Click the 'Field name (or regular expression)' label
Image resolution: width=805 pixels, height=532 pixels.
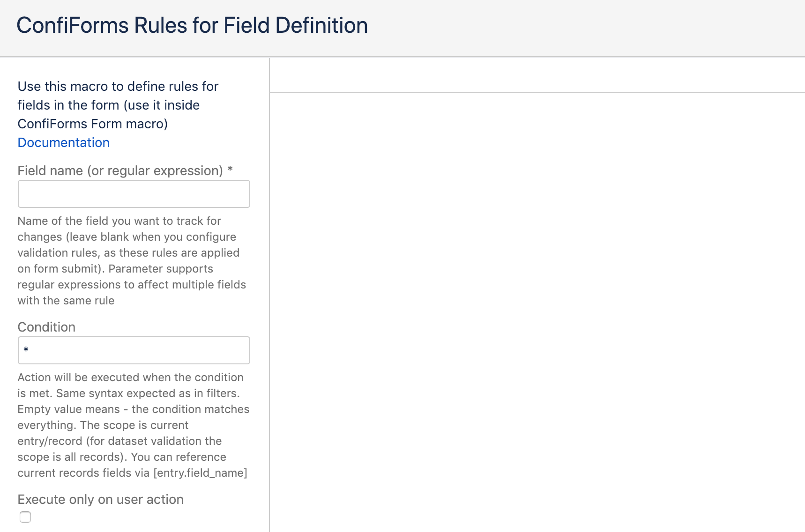pyautogui.click(x=120, y=171)
